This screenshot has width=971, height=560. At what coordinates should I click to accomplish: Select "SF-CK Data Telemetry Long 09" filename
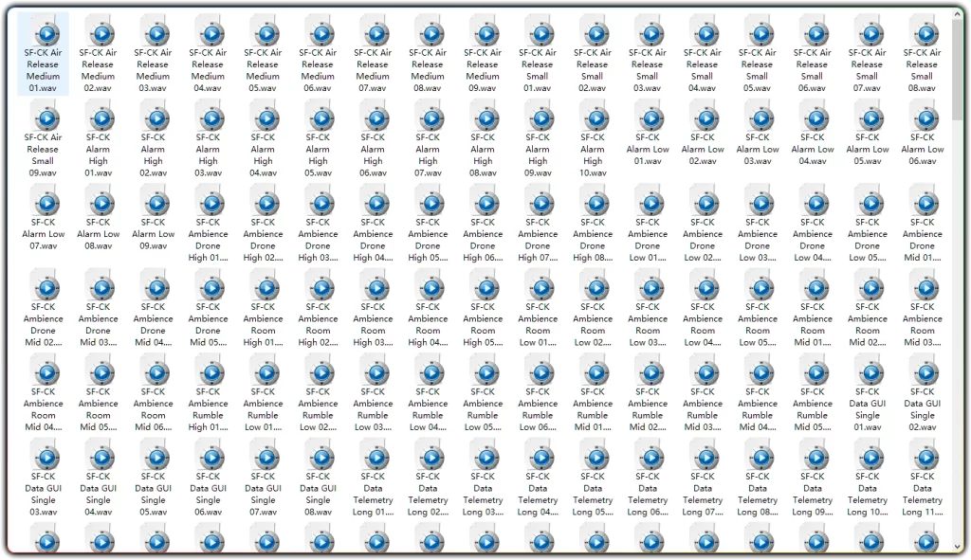tap(813, 495)
